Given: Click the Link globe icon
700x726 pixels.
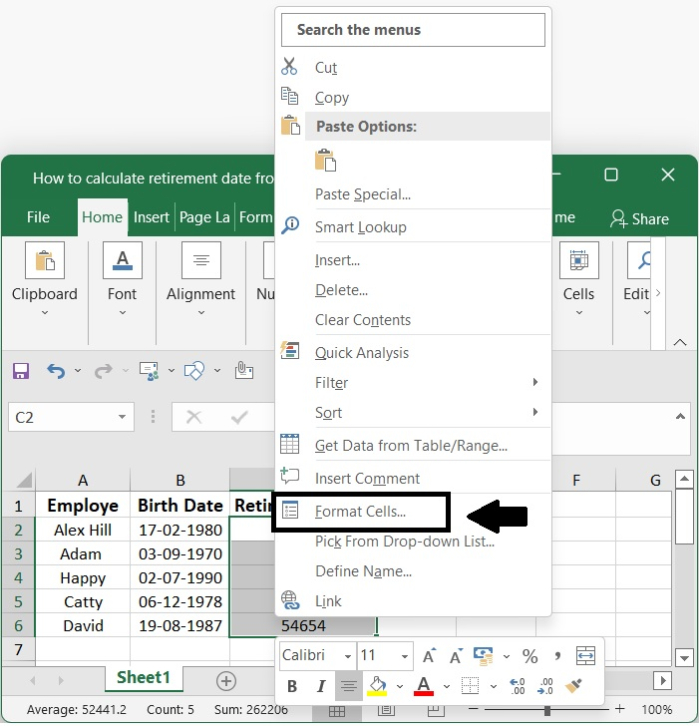Looking at the screenshot, I should [290, 600].
